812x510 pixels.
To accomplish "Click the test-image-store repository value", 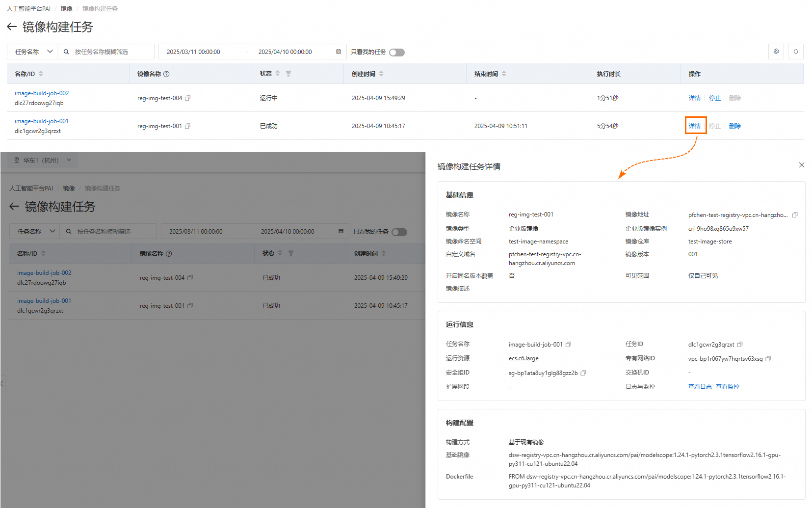I will (x=709, y=242).
